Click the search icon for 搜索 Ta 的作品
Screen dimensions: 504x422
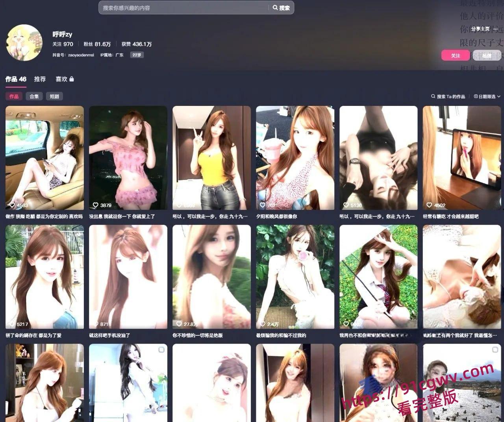click(433, 96)
